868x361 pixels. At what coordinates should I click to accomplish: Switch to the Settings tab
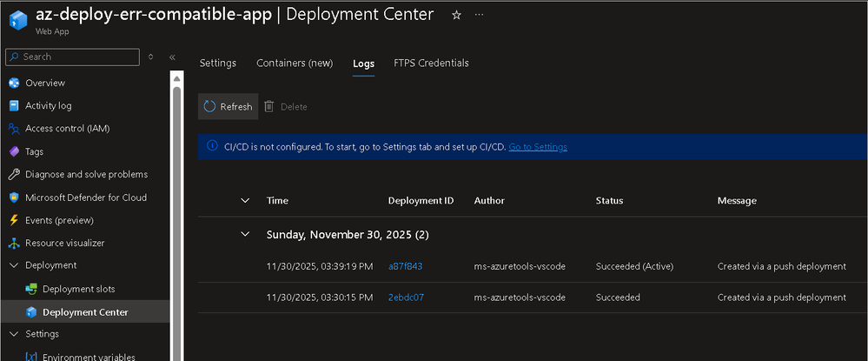click(218, 64)
